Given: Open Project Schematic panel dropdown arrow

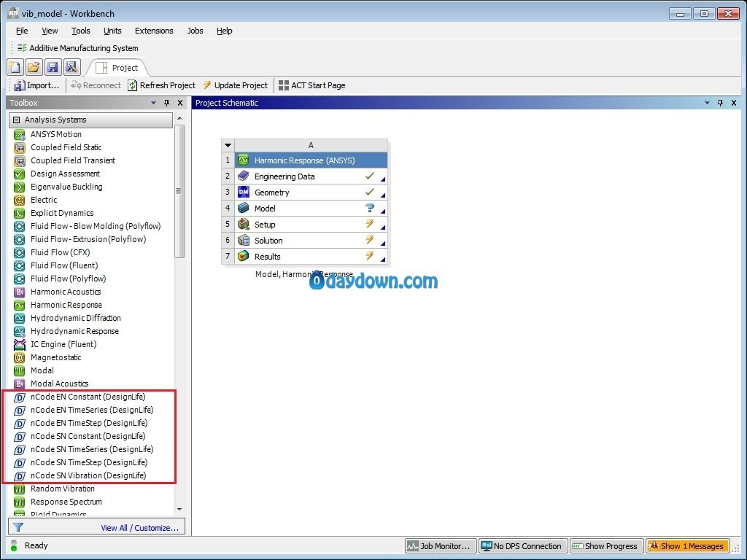Looking at the screenshot, I should 707,103.
